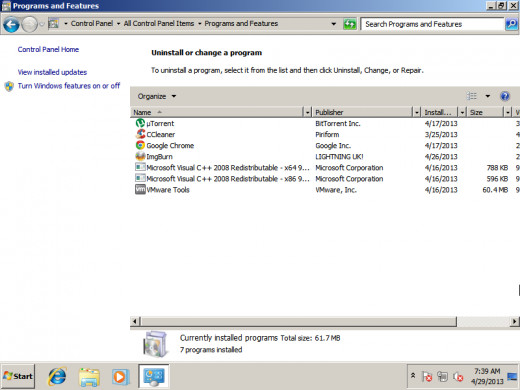Click the VMware Tools program icon
The width and height of the screenshot is (520, 390).
pos(140,189)
